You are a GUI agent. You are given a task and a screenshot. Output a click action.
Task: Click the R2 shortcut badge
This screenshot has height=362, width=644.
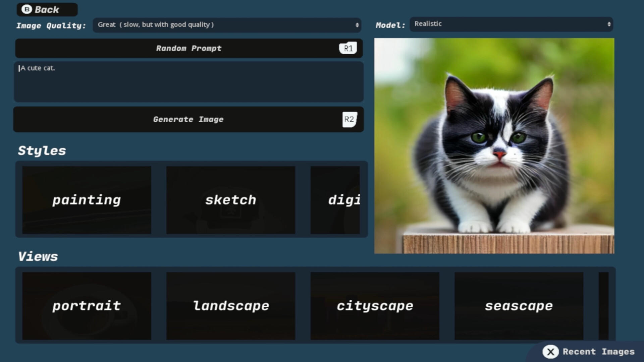349,119
